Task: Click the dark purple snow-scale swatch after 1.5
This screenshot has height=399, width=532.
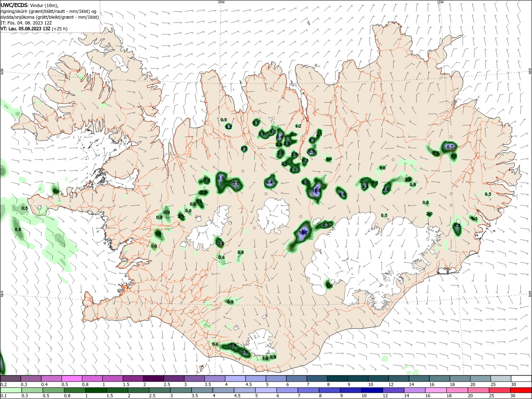Action: [153, 379]
